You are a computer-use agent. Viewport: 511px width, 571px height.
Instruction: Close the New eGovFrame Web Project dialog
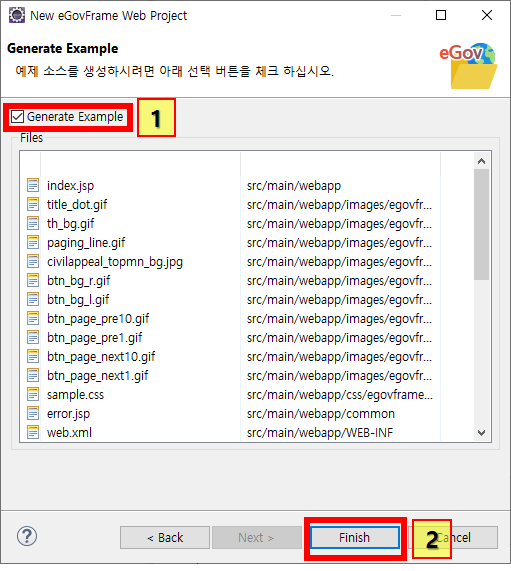pyautogui.click(x=487, y=15)
